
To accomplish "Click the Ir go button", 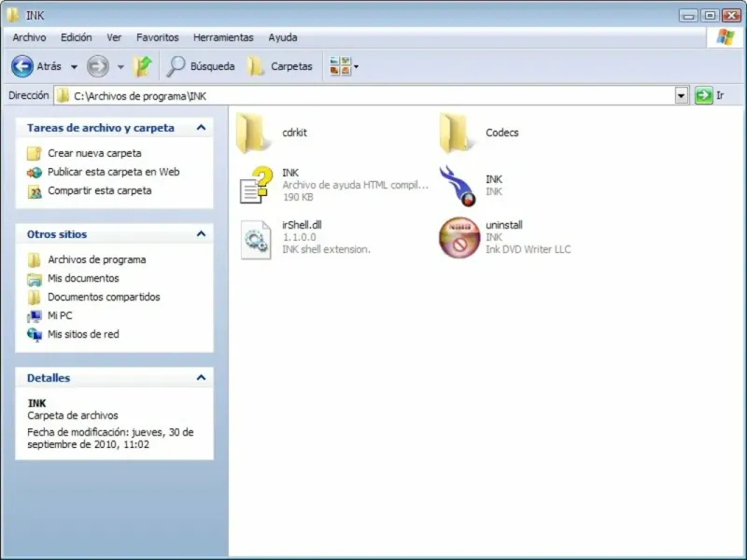I will pyautogui.click(x=710, y=96).
